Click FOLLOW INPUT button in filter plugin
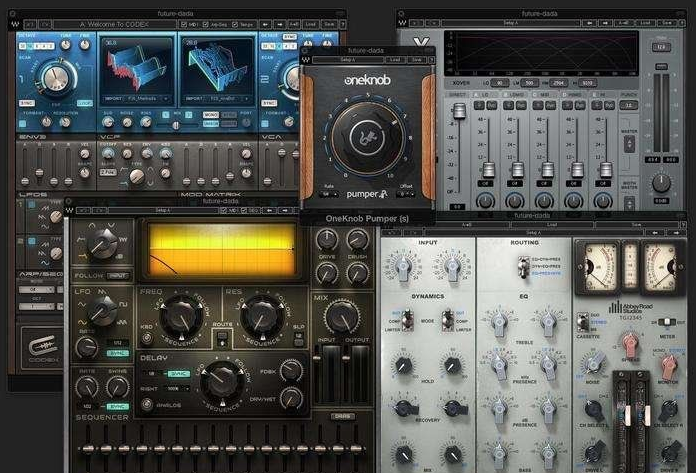The width and height of the screenshot is (696, 473). (117, 276)
